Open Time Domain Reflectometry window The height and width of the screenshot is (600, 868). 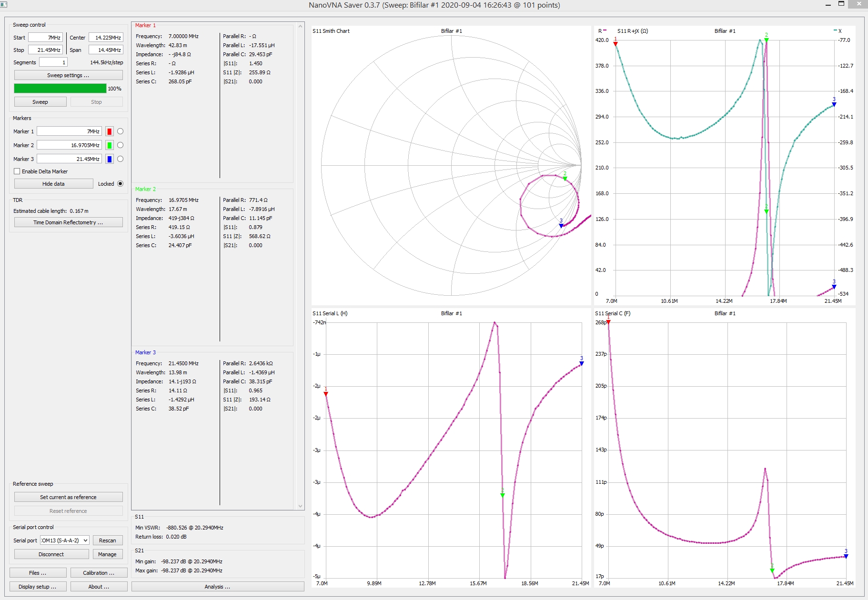coord(68,222)
